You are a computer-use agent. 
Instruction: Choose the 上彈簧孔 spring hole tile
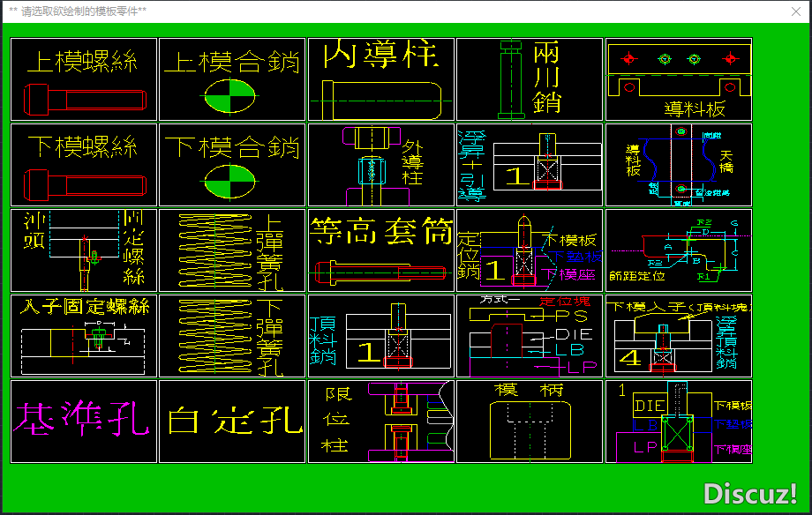click(232, 250)
